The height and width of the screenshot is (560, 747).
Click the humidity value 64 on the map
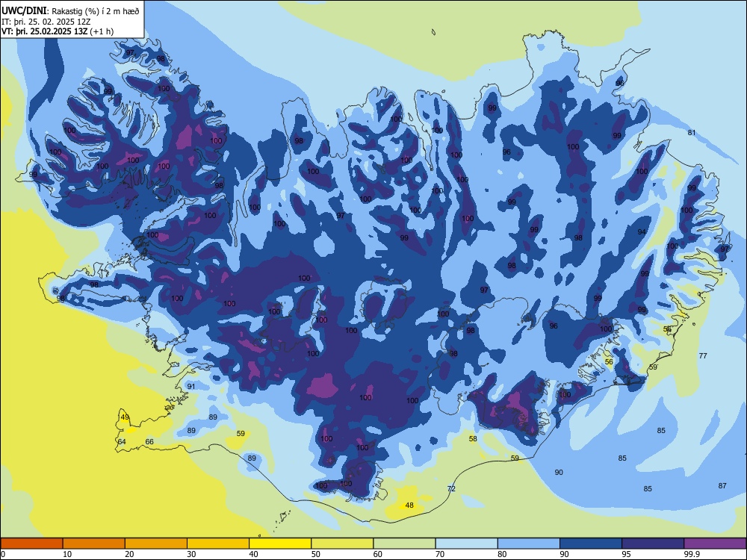(122, 441)
